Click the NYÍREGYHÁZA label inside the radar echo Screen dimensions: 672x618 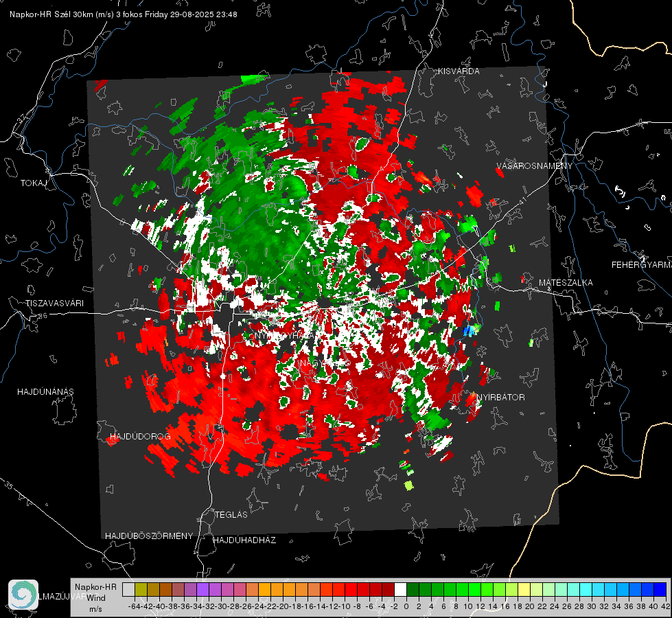(x=285, y=335)
